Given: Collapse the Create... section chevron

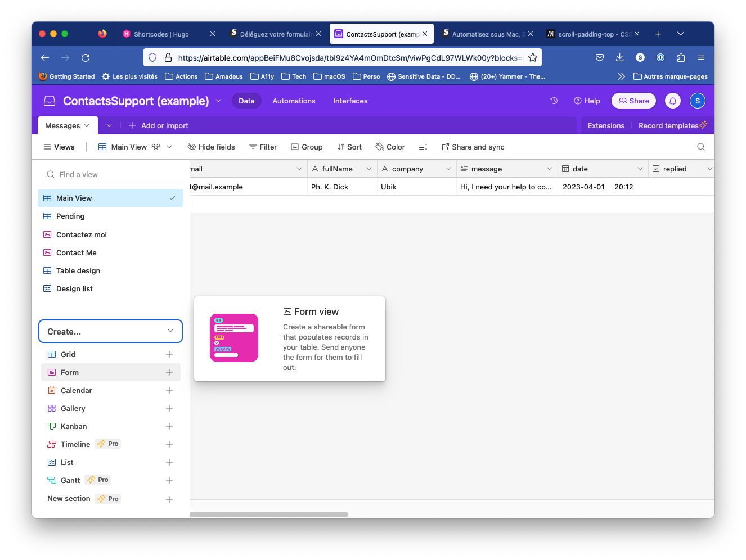Looking at the screenshot, I should [170, 331].
